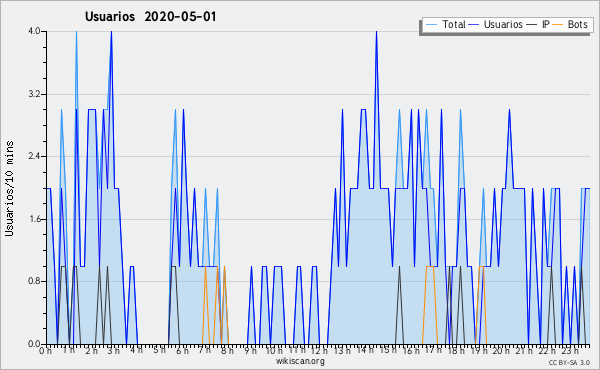
Task: Click the 0.0 y-axis value
Action: point(34,344)
